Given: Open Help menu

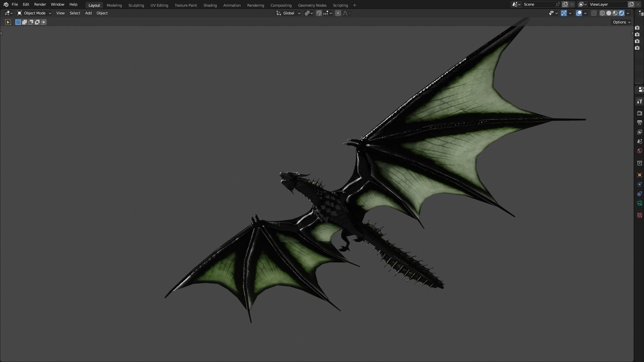Looking at the screenshot, I should [x=73, y=4].
